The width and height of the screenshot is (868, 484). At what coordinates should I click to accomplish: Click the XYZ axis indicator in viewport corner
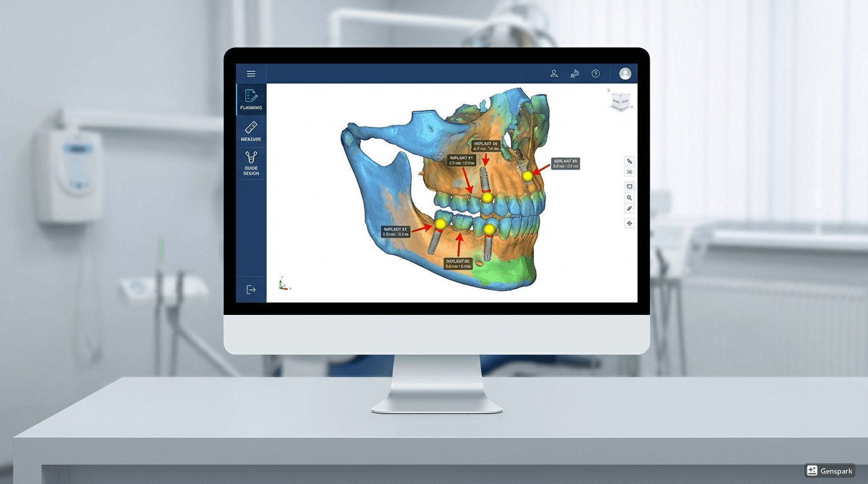[x=283, y=284]
